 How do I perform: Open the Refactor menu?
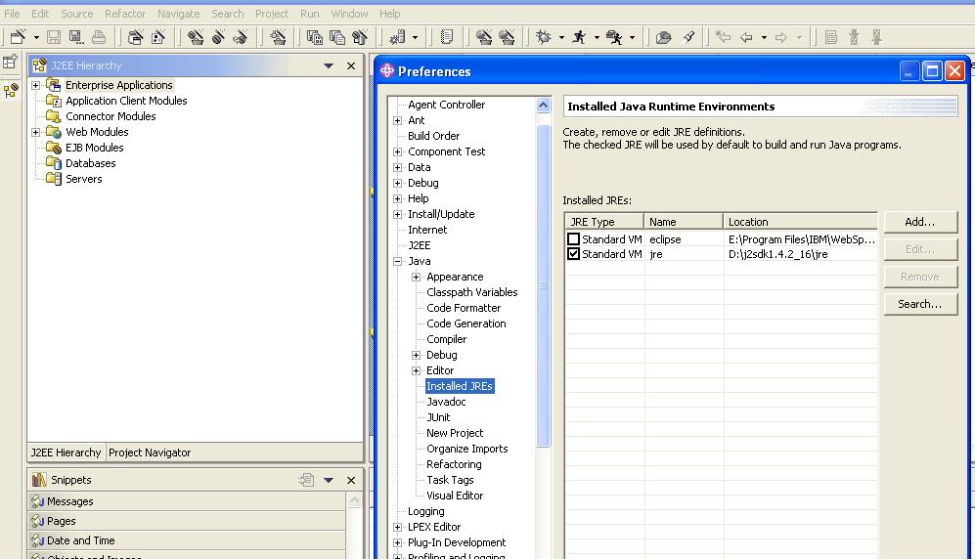click(125, 13)
